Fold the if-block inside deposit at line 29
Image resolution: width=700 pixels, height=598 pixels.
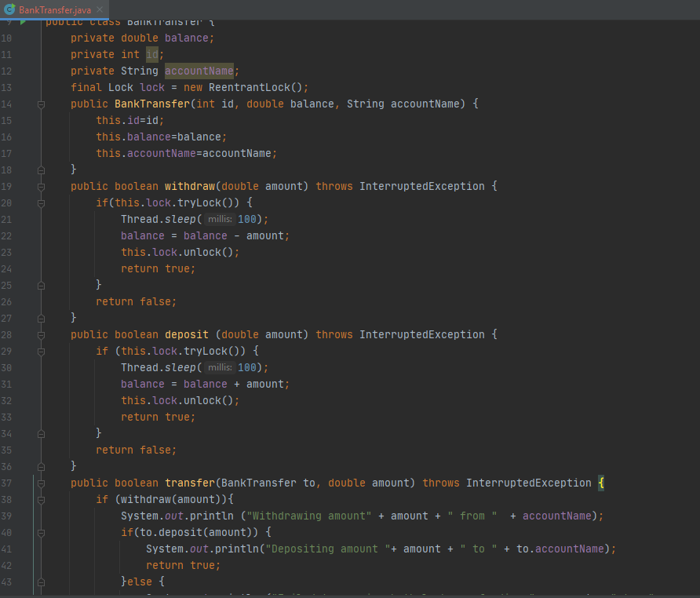42,351
